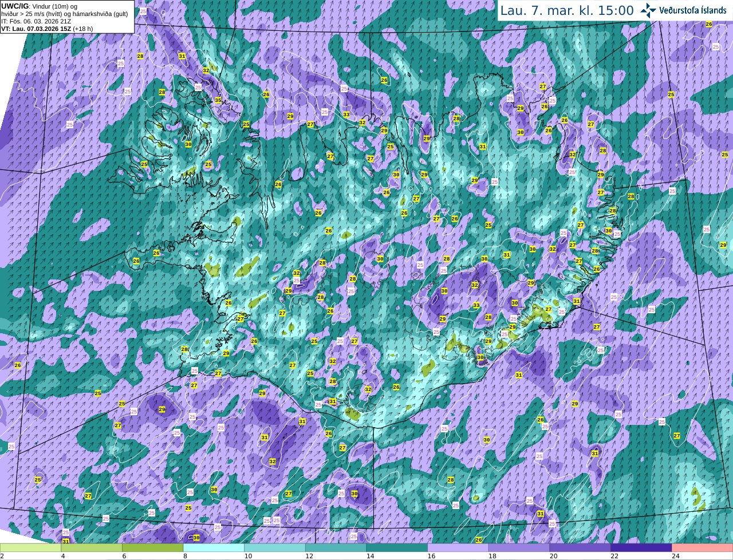
Task: Pick the 10–12 m/s turquoise swatch
Action: (x=275, y=548)
